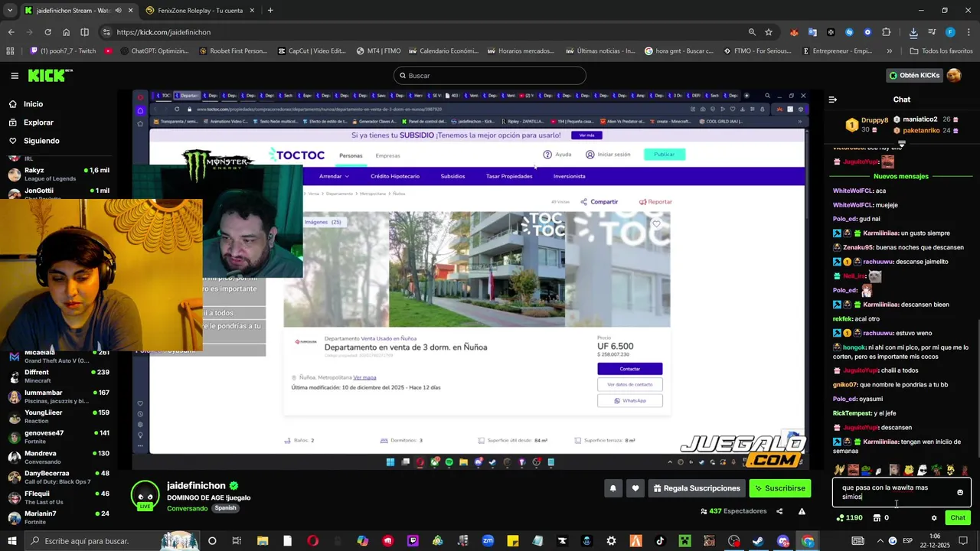
Task: Open DanyBecerraa channel in the sidebar
Action: [57, 477]
